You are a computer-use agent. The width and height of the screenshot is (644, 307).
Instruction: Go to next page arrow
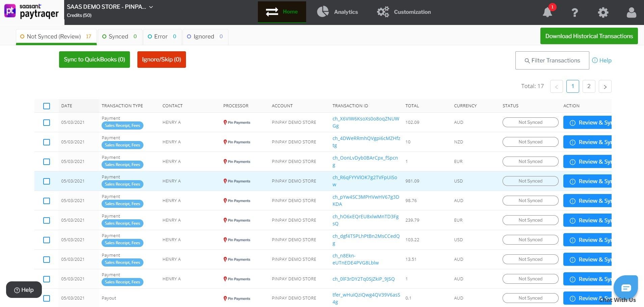[605, 86]
